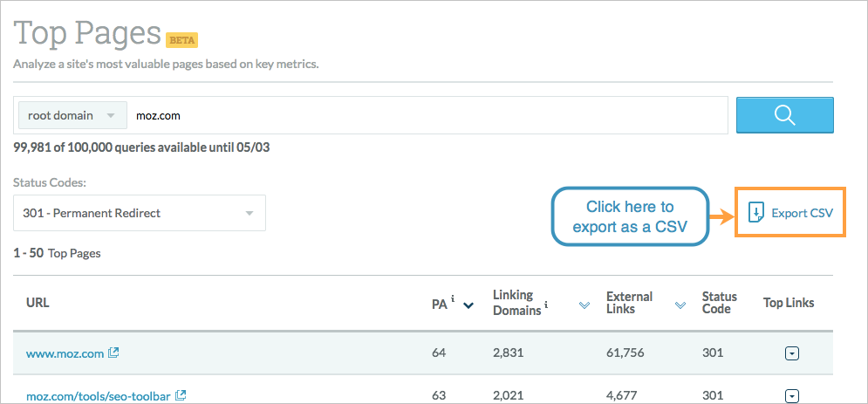The image size is (868, 404).
Task: Sort by External Links double-chevron icon
Action: pyautogui.click(x=680, y=305)
